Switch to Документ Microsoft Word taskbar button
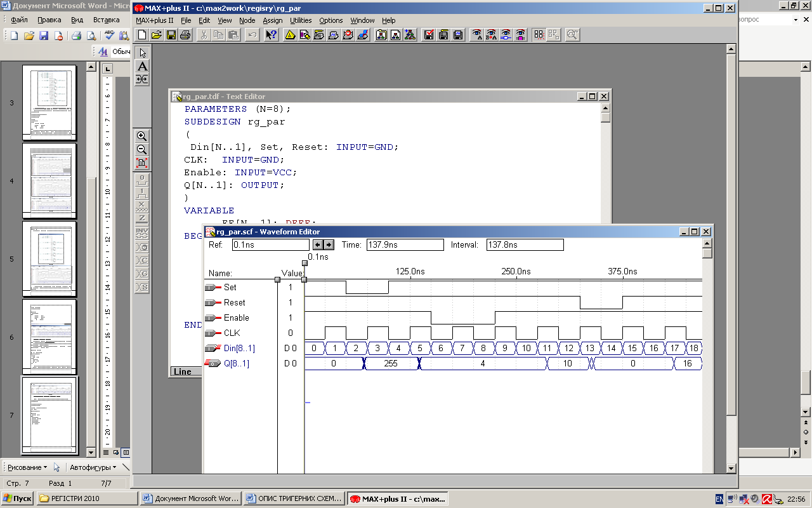This screenshot has height=508, width=812. coord(191,498)
